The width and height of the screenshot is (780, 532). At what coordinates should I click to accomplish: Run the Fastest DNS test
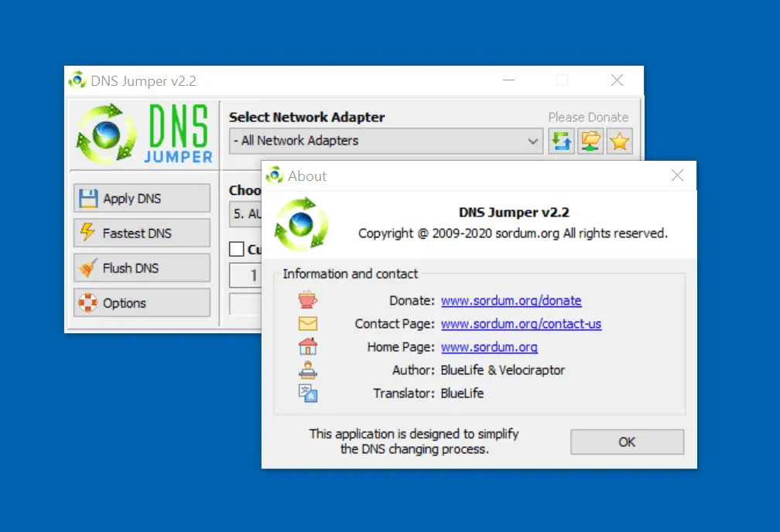point(142,234)
